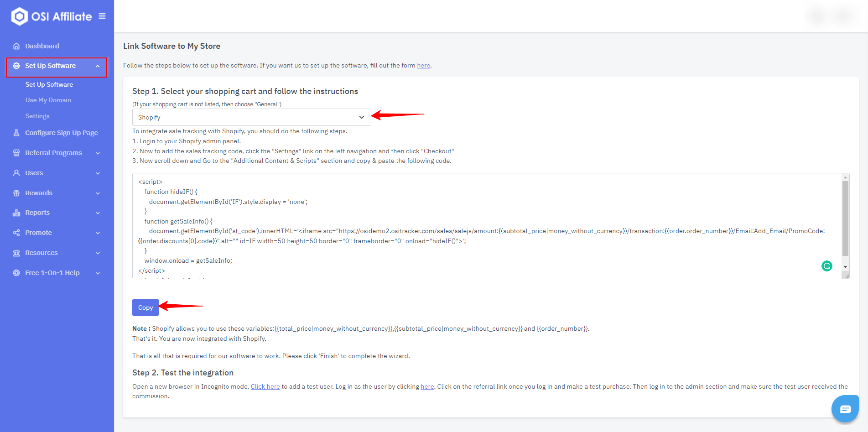Open Settings submenu item
Image resolution: width=868 pixels, height=432 pixels.
(37, 116)
